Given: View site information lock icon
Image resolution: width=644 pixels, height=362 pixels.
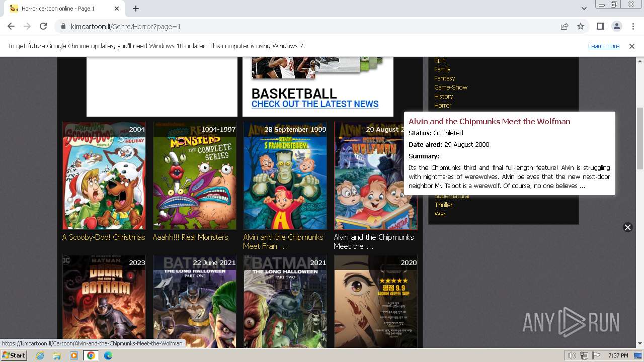Looking at the screenshot, I should coord(63,26).
